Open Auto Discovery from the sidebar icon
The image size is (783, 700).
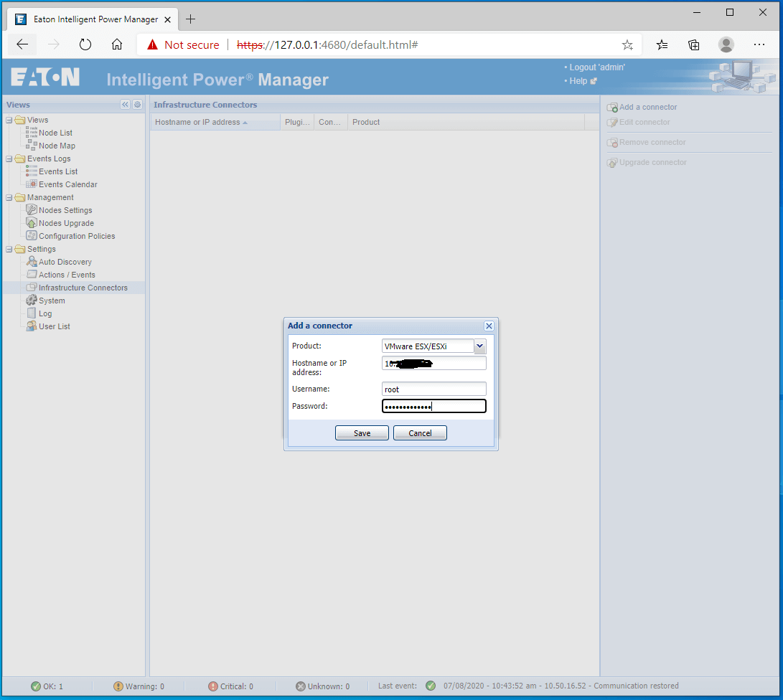point(30,261)
